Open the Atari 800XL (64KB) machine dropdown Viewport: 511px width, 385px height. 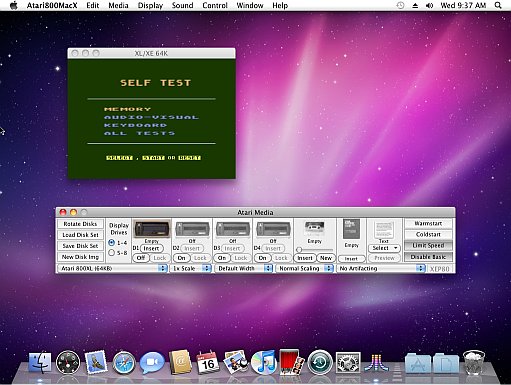pos(113,268)
